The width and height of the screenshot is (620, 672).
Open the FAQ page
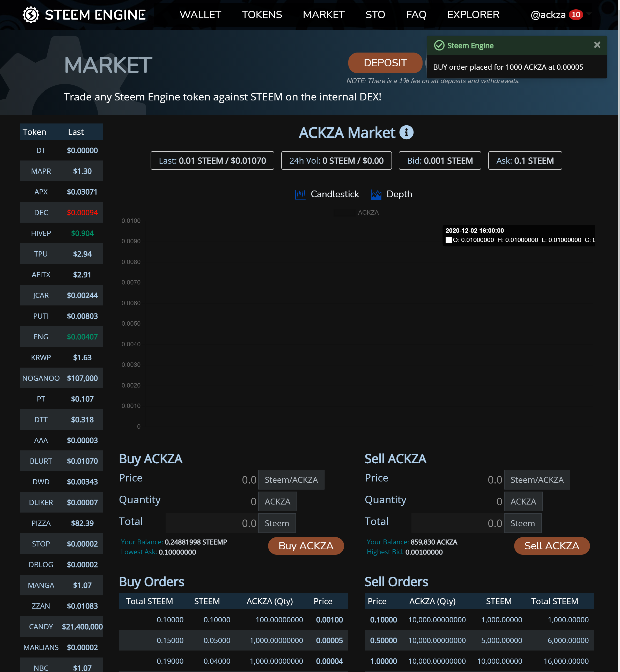point(416,15)
